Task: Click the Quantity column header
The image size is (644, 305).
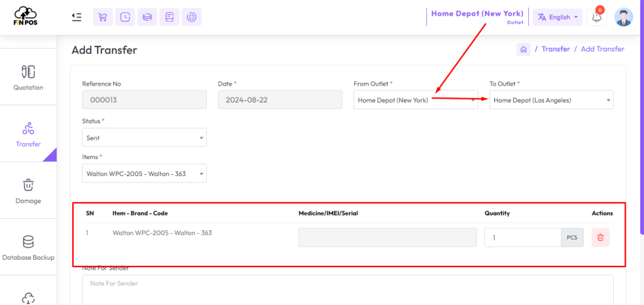Action: pyautogui.click(x=497, y=213)
